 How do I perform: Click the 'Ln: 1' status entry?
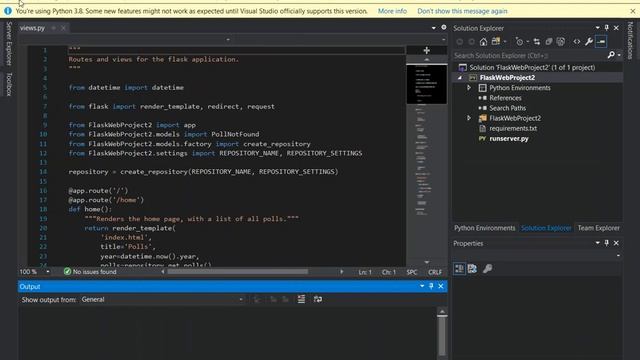[365, 272]
